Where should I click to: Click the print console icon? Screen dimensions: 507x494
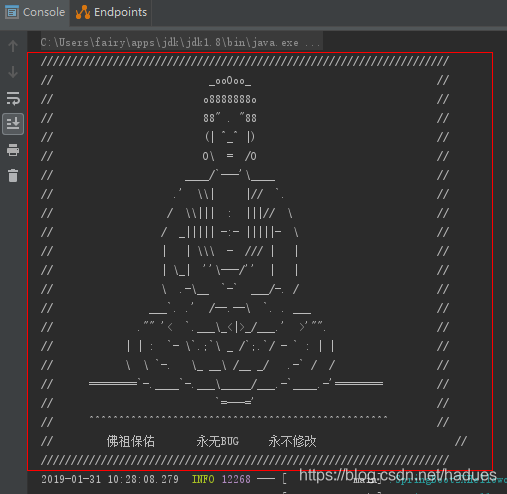[x=13, y=150]
